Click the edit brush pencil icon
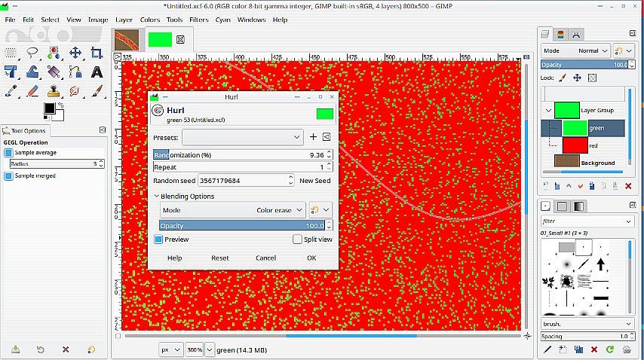This screenshot has height=360, width=644. point(547,349)
